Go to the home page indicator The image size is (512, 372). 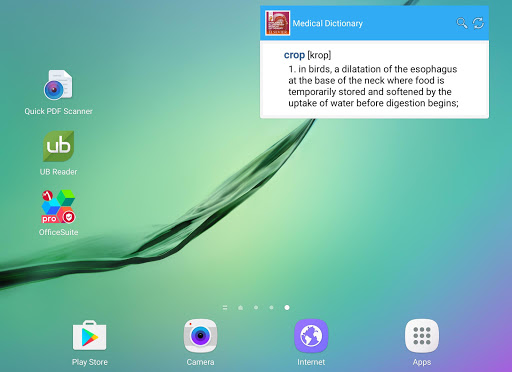pyautogui.click(x=240, y=308)
